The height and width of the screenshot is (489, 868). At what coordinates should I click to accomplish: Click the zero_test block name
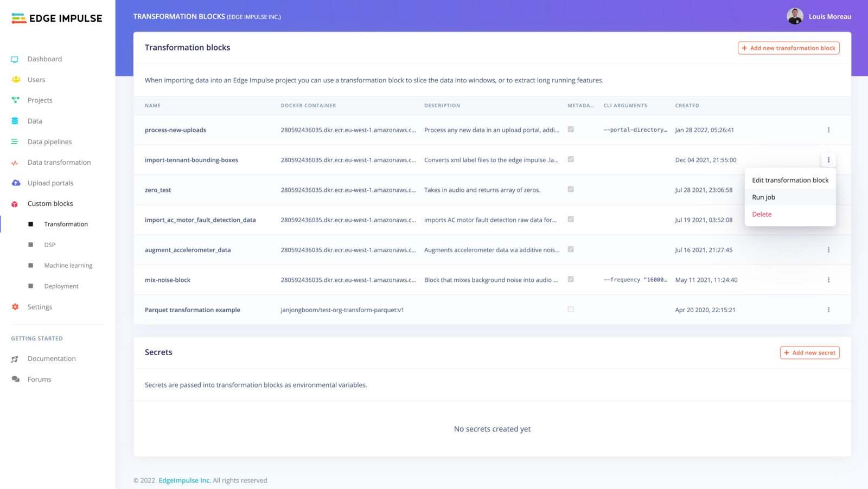(158, 190)
